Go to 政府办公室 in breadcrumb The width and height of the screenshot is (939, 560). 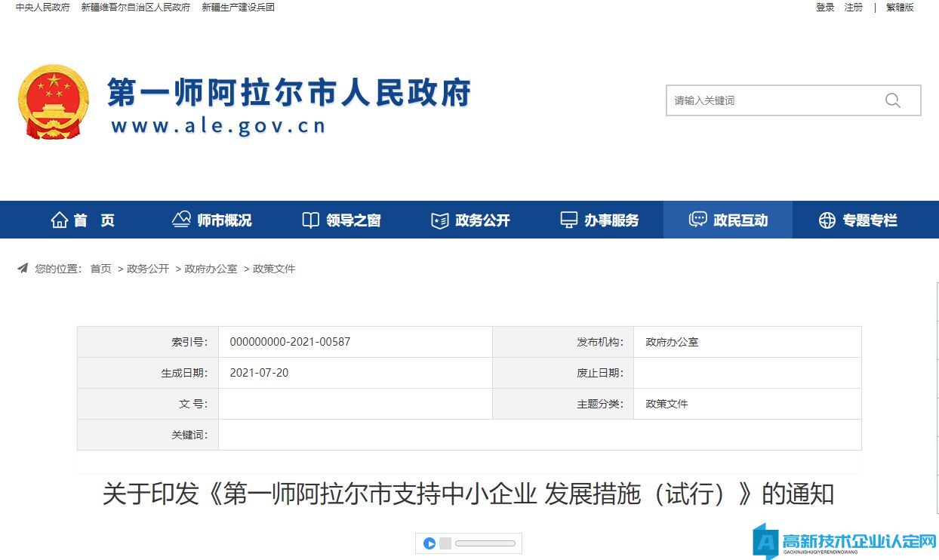coord(211,269)
